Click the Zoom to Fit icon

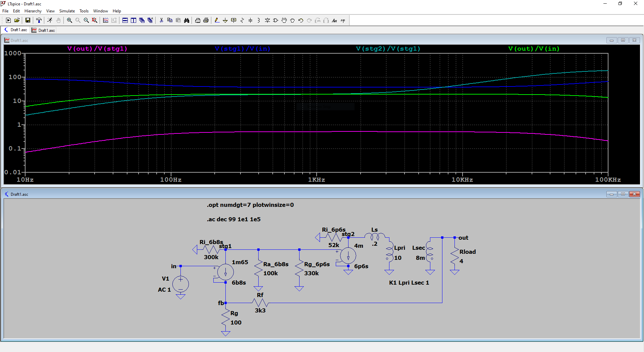click(x=95, y=20)
